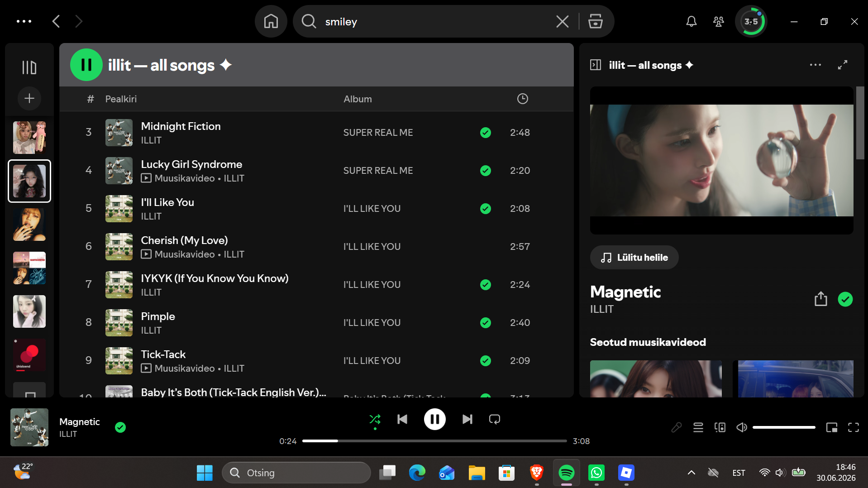Click the Cherish (My Love) album cover
Screen dimensions: 868x488
tap(119, 247)
